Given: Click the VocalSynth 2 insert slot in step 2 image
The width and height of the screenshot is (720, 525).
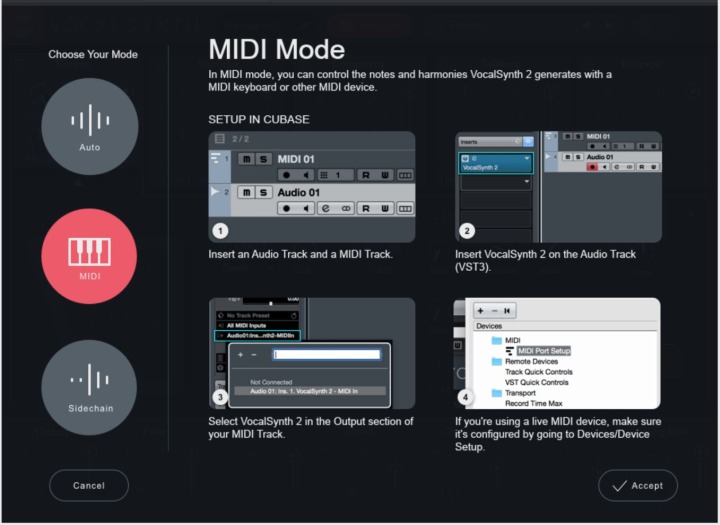Looking at the screenshot, I should 496,163.
